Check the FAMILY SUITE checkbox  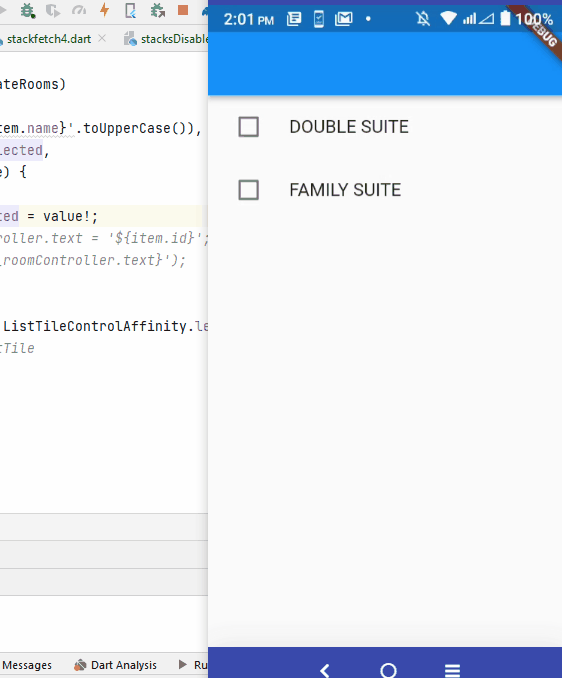249,190
